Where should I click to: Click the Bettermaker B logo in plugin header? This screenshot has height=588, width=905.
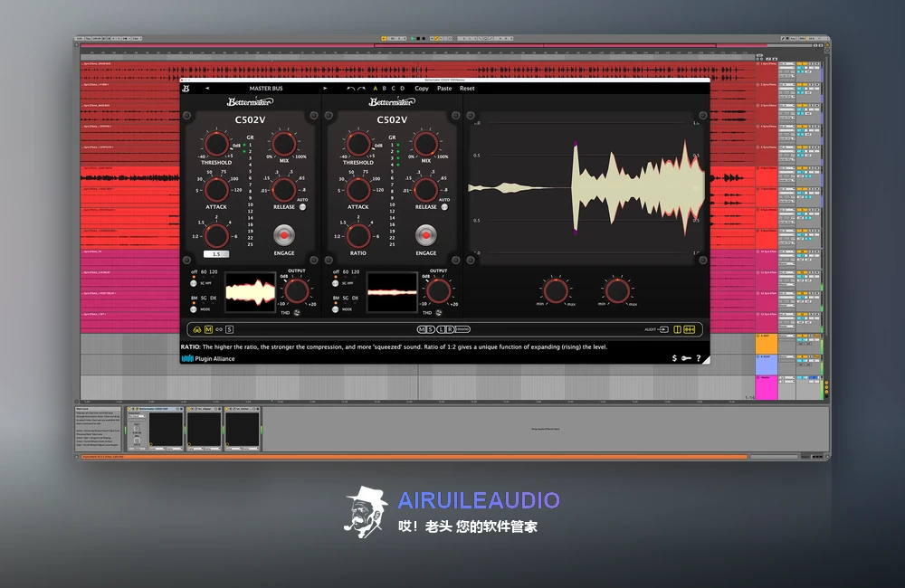click(186, 89)
